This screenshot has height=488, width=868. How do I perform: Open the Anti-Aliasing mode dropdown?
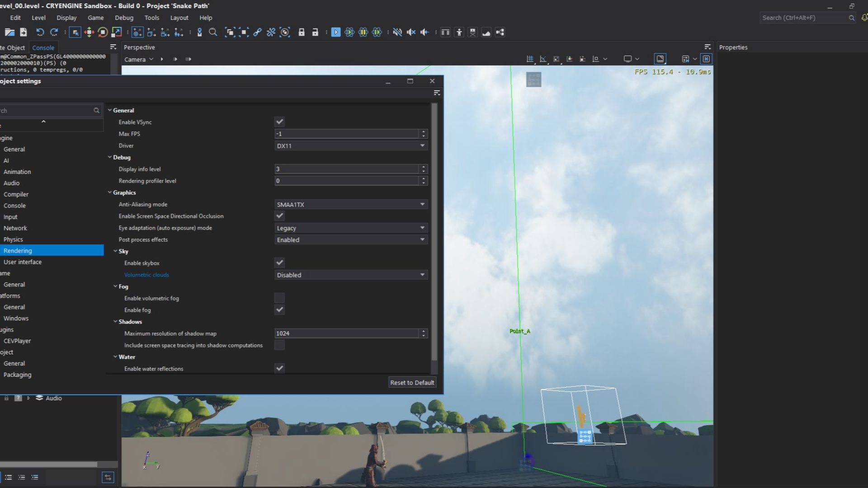coord(350,204)
